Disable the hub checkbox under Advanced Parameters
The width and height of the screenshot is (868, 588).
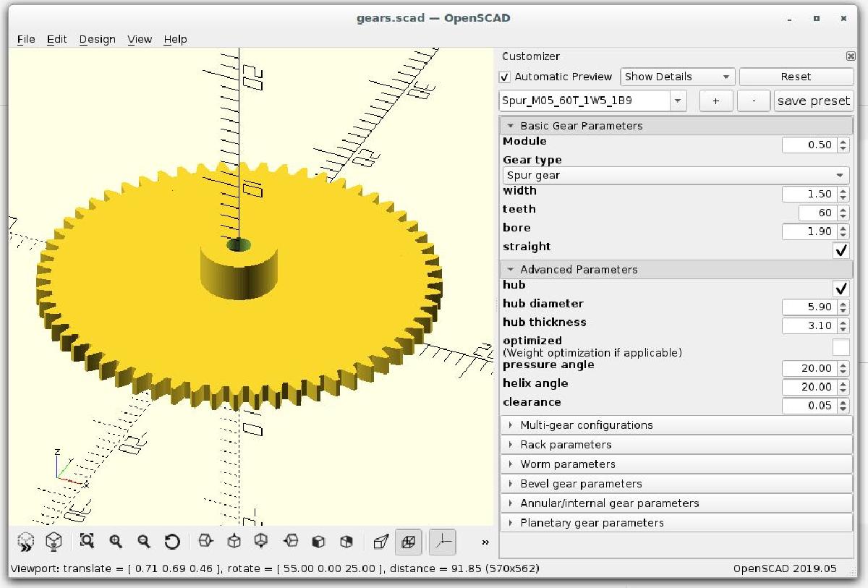pos(841,289)
